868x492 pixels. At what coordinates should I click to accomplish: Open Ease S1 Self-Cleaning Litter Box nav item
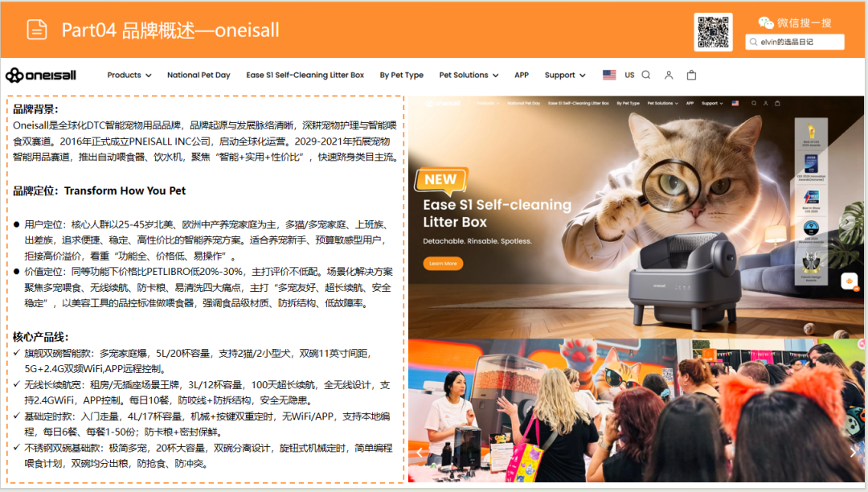pyautogui.click(x=305, y=76)
